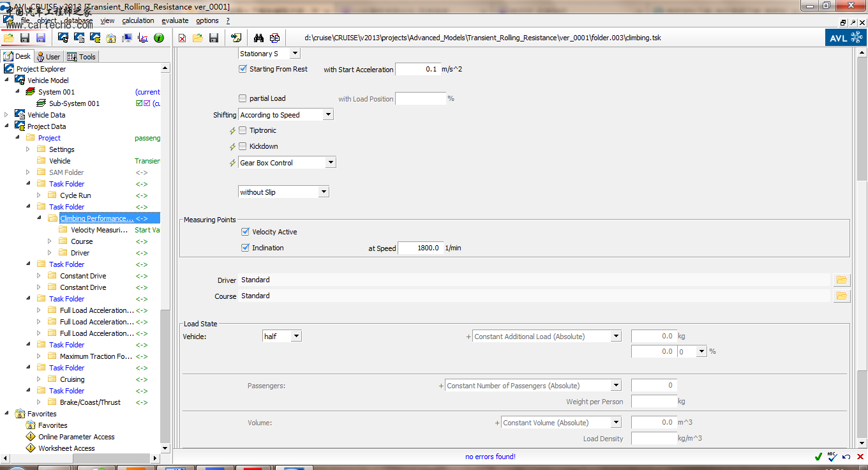Browse Course data with folder icon
868x470 pixels.
point(842,296)
